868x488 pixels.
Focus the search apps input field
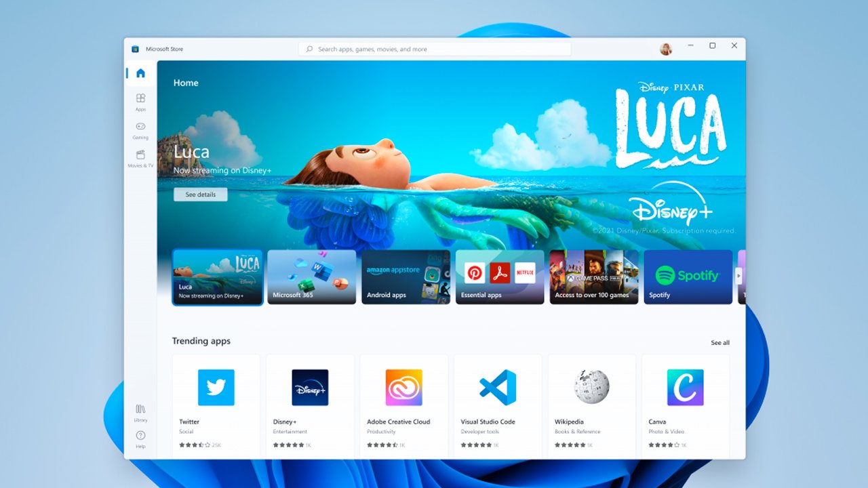click(x=435, y=49)
